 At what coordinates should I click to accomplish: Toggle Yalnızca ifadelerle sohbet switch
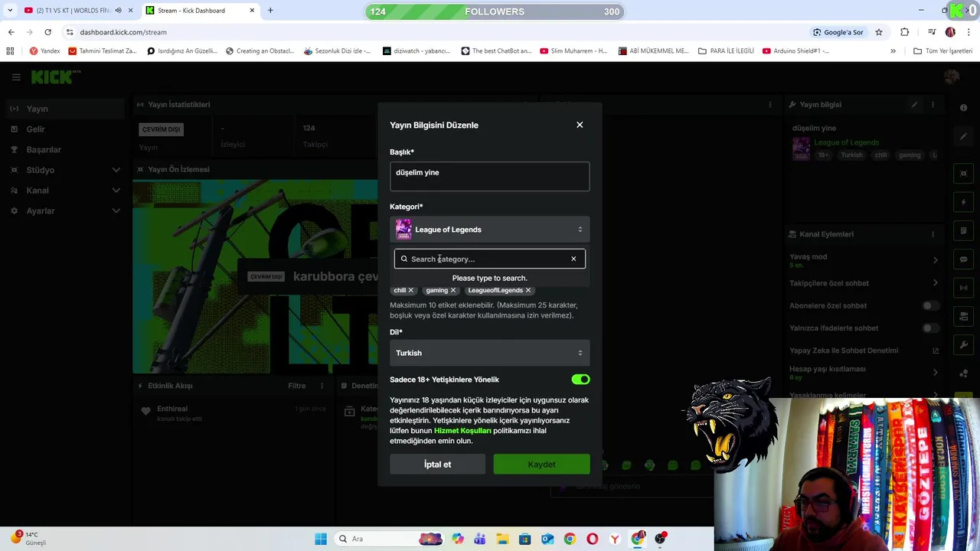tap(929, 328)
